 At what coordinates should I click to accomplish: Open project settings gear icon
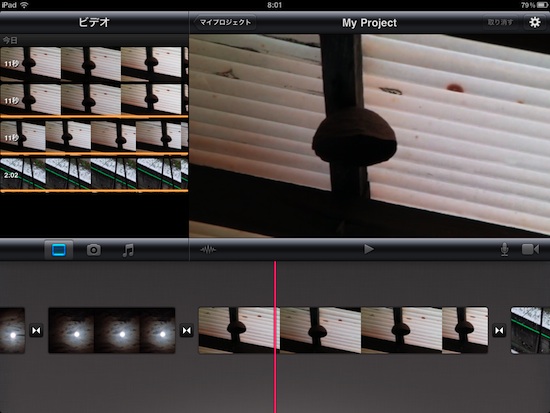pyautogui.click(x=534, y=22)
